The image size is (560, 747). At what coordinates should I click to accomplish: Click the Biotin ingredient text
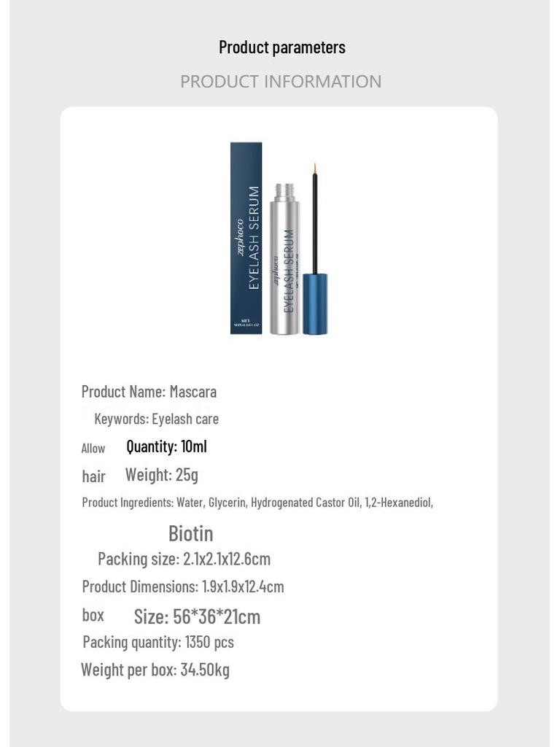(x=190, y=533)
